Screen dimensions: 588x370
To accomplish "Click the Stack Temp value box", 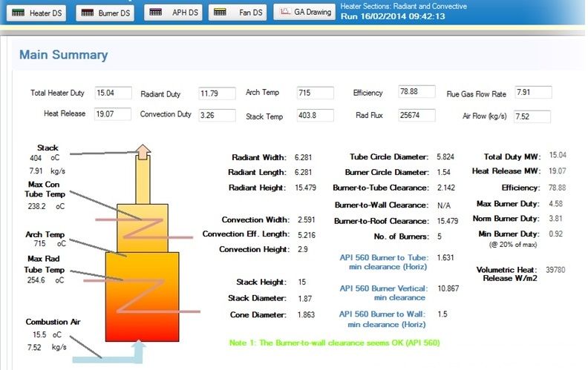I will pyautogui.click(x=314, y=116).
